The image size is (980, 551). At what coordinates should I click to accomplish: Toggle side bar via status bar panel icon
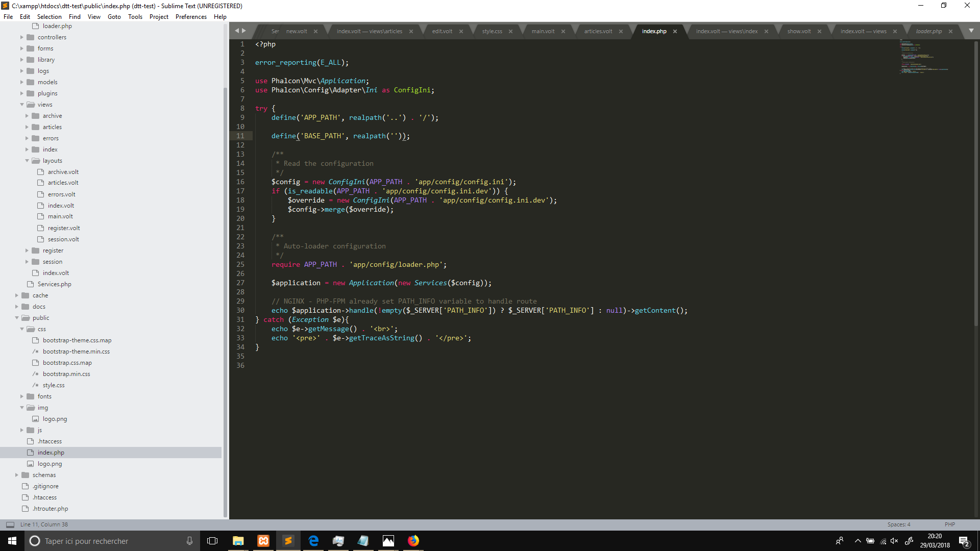coord(10,524)
